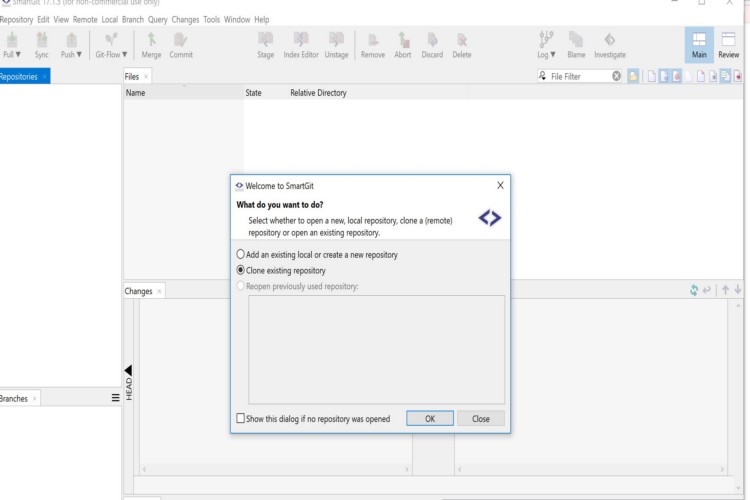Open the Branch menu

(x=132, y=20)
